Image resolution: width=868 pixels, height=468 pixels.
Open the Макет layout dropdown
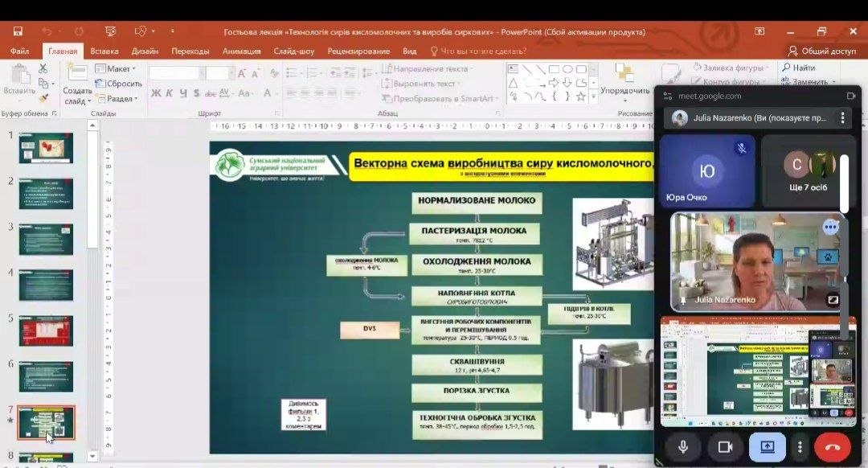coord(116,68)
